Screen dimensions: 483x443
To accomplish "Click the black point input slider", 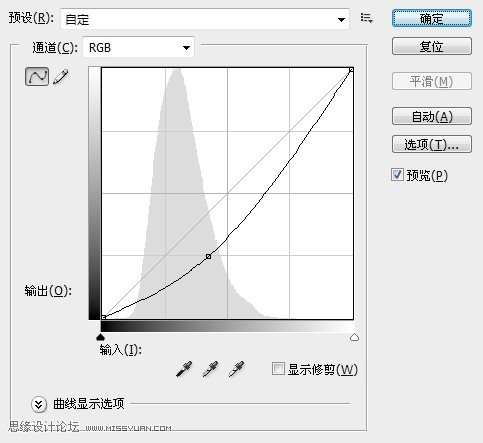I will [100, 337].
